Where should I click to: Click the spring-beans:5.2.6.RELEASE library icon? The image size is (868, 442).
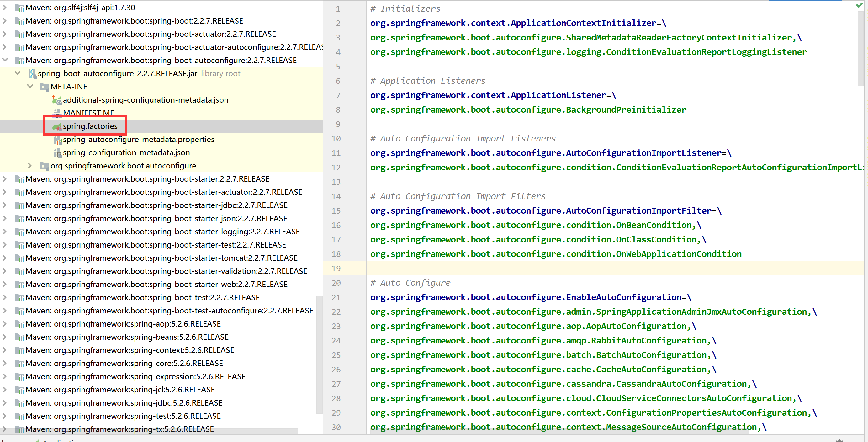(x=19, y=337)
